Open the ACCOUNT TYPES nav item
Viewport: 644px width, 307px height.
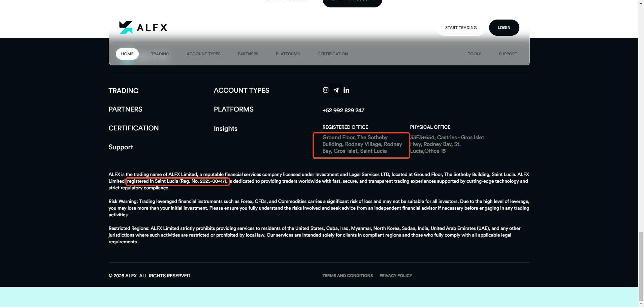(203, 54)
